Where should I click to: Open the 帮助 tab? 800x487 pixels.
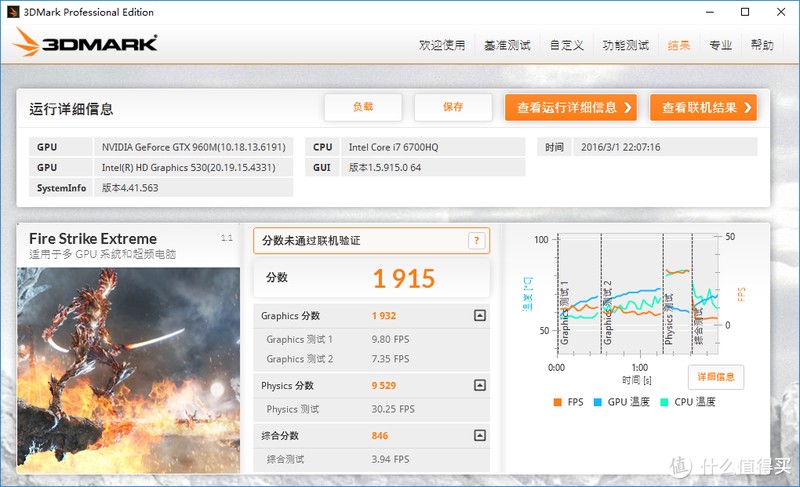[x=762, y=45]
